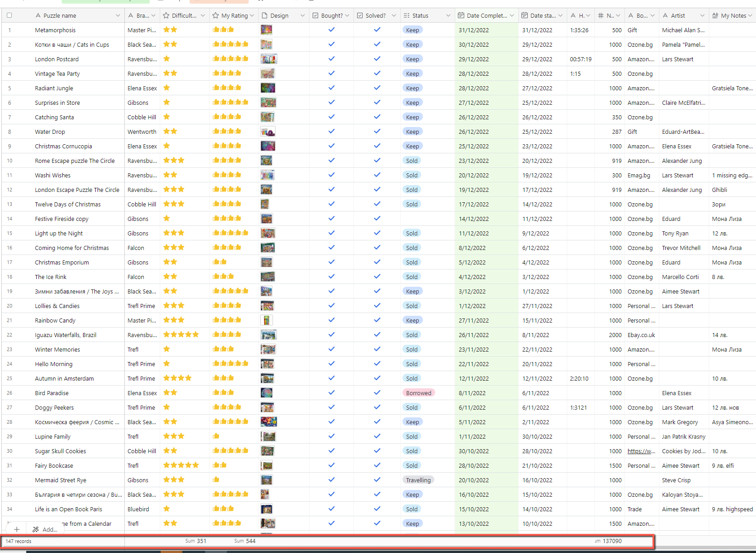The width and height of the screenshot is (756, 553).
Task: Click the Solved? column header
Action: (x=375, y=15)
